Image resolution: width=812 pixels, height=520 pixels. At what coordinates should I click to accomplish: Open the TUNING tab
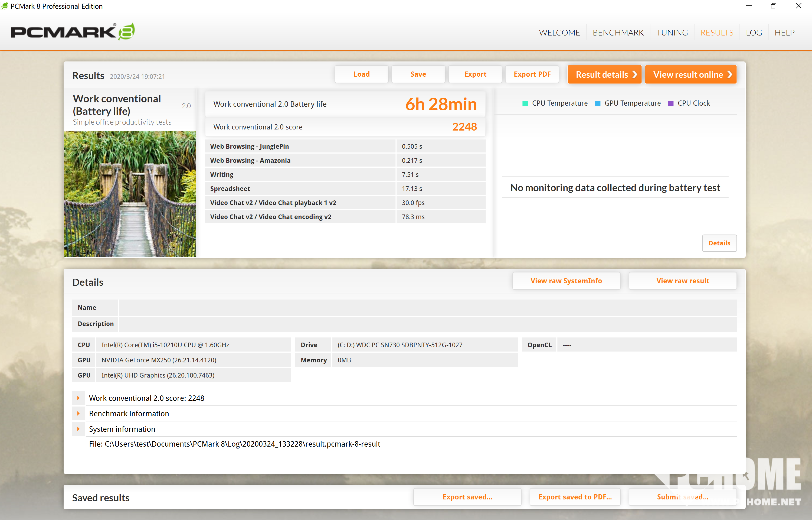tap(672, 33)
